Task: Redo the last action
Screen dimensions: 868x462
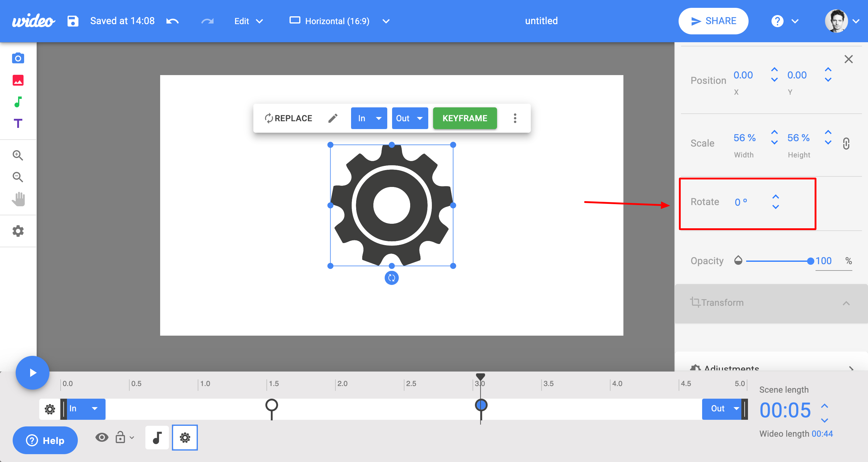Action: (207, 21)
